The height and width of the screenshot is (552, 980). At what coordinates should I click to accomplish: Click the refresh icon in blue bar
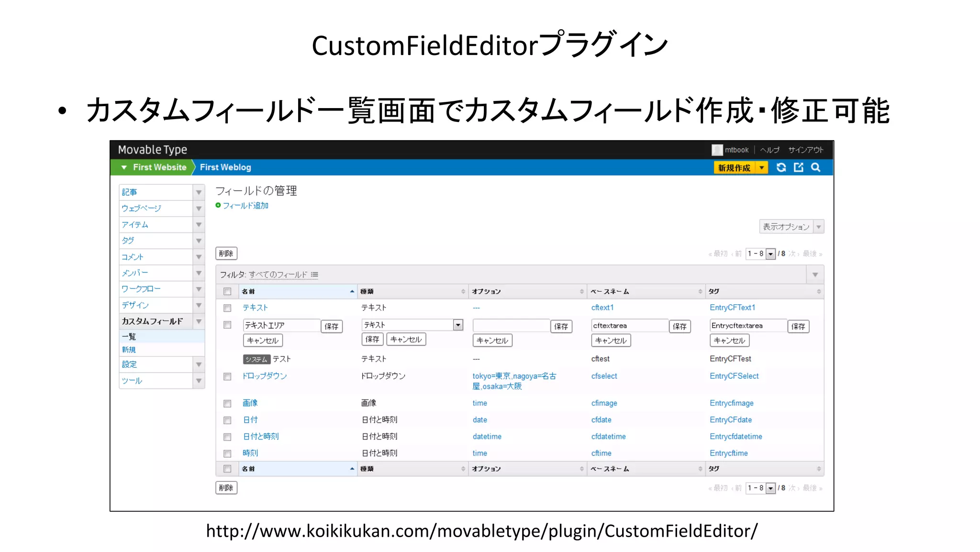tap(781, 167)
